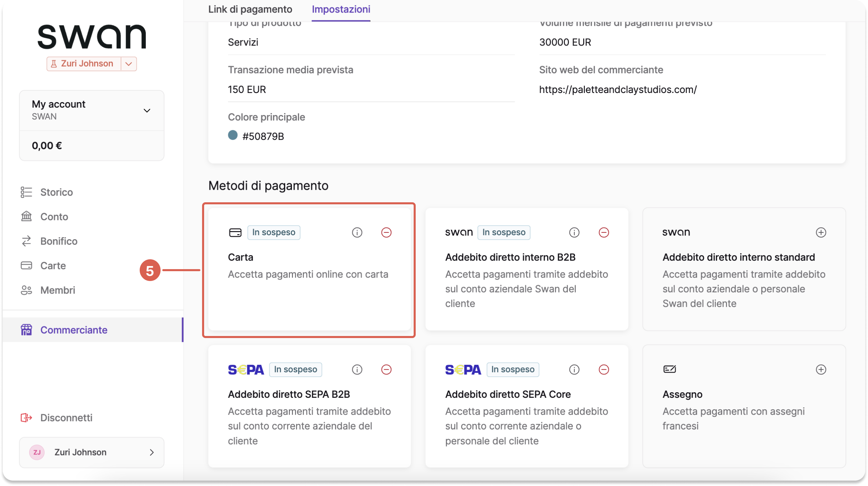This screenshot has width=868, height=486.
Task: Click In sospeso badge on interno B2B
Action: 504,232
